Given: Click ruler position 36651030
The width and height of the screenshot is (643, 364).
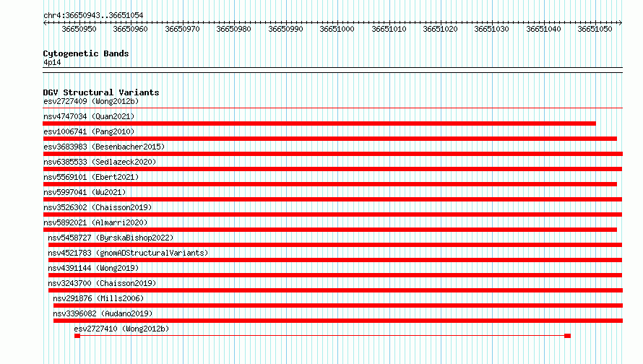Looking at the screenshot, I should (492, 29).
